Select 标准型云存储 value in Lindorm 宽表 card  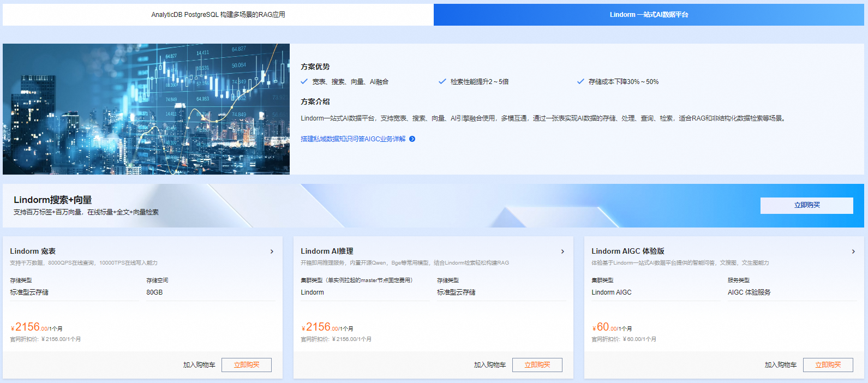pos(29,292)
